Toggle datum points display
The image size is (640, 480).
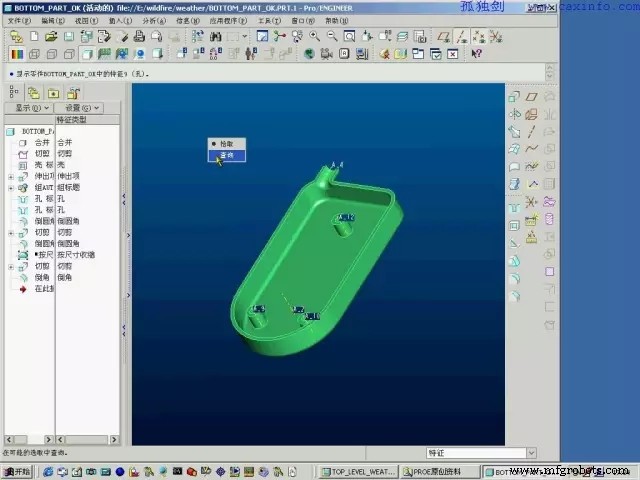click(479, 37)
